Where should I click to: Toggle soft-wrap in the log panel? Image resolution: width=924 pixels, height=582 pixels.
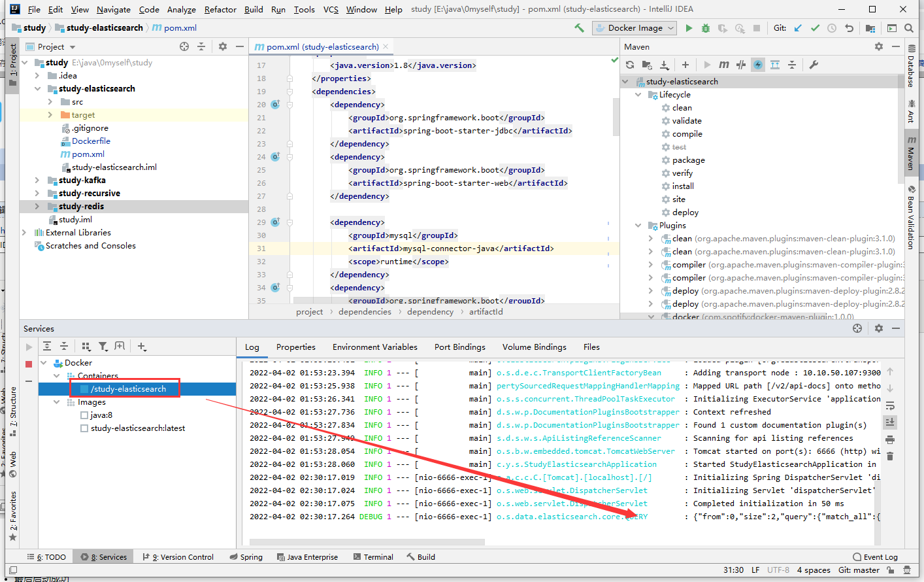890,405
